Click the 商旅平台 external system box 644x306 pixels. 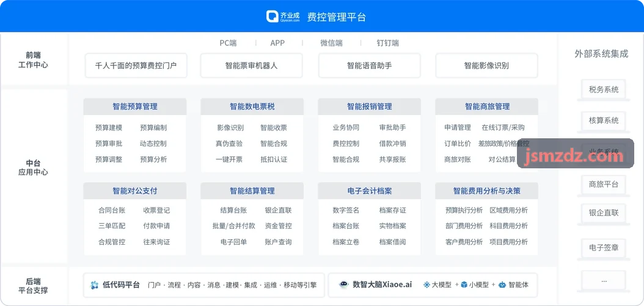pyautogui.click(x=603, y=184)
